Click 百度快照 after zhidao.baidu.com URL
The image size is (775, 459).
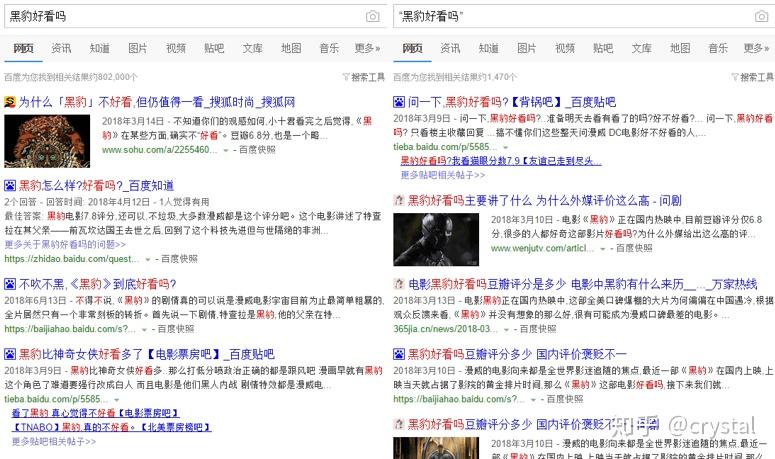coord(179,259)
